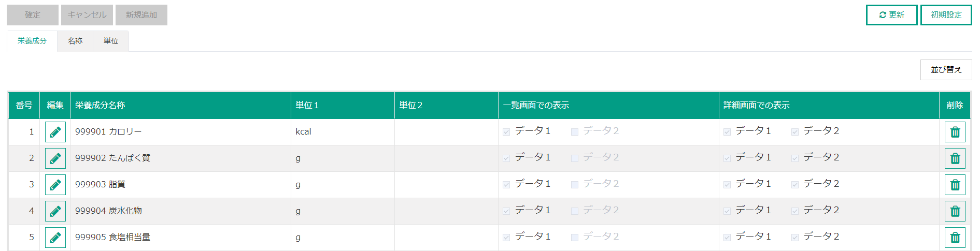Delete the たんぱく質 row via trash icon
The image size is (980, 251).
955,158
